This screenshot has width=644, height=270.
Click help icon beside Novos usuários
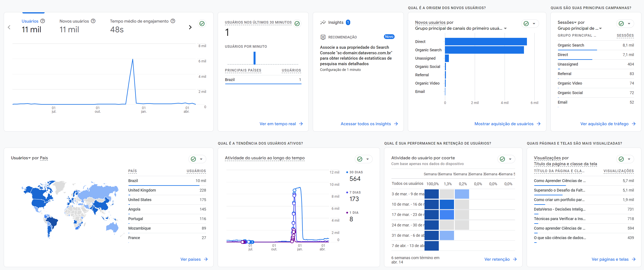click(x=93, y=21)
